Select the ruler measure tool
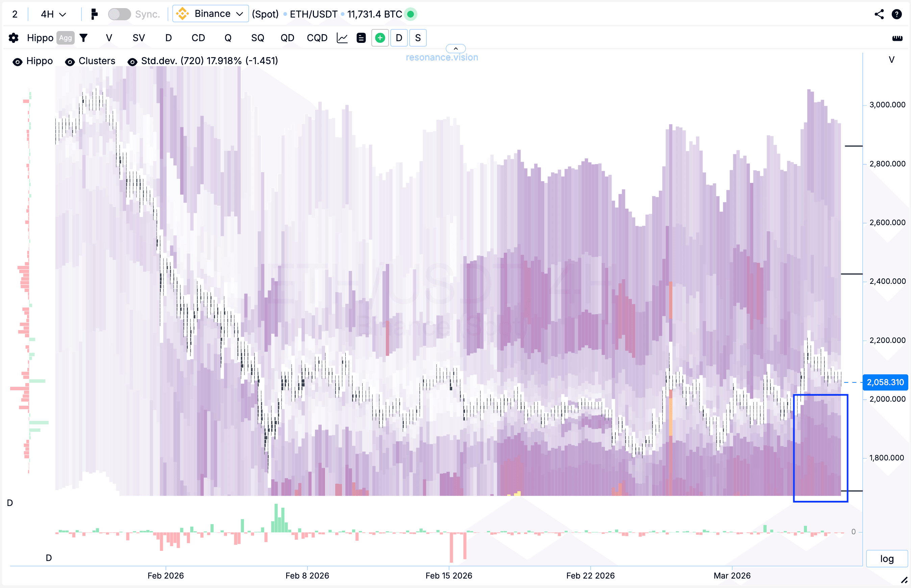This screenshot has width=911, height=588. (x=897, y=38)
